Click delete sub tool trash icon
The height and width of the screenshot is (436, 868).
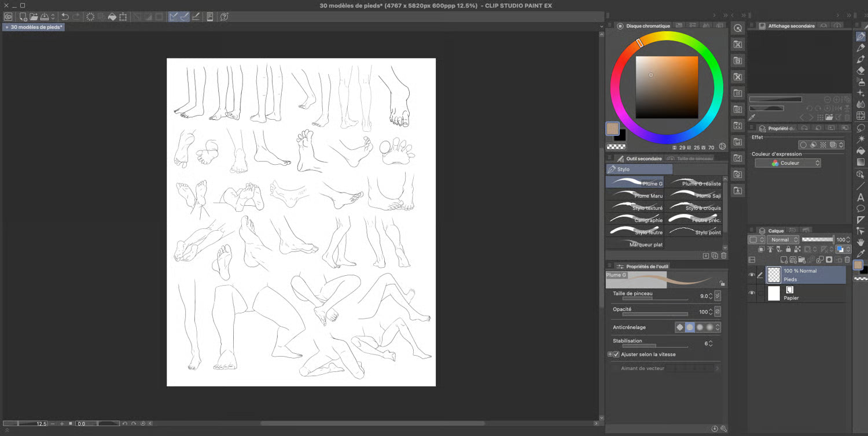(x=723, y=256)
